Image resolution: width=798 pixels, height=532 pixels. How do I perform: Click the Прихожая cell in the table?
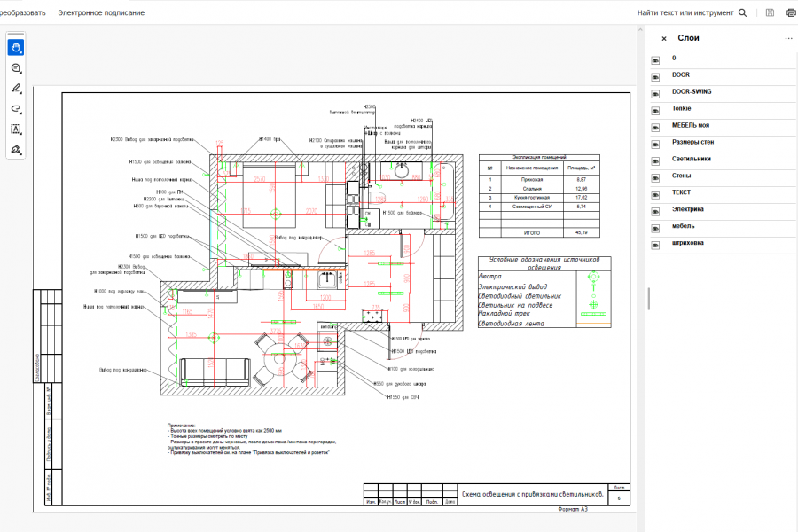(x=532, y=180)
